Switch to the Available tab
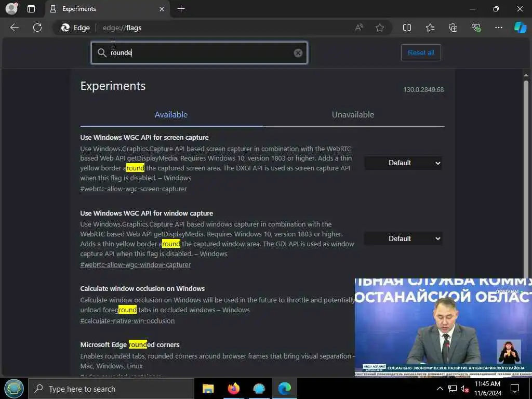The width and height of the screenshot is (532, 399). (171, 115)
